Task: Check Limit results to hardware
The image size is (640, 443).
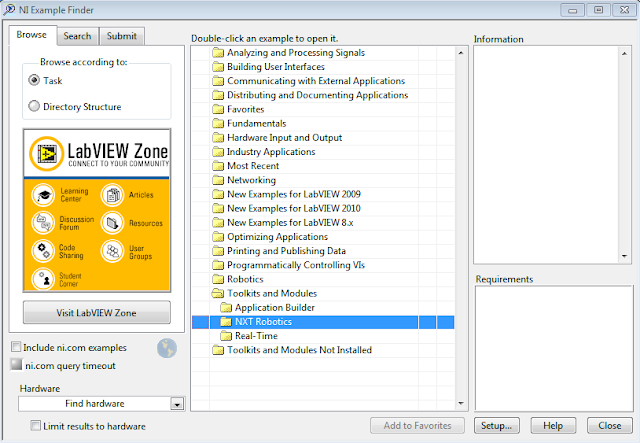Action: 36,425
